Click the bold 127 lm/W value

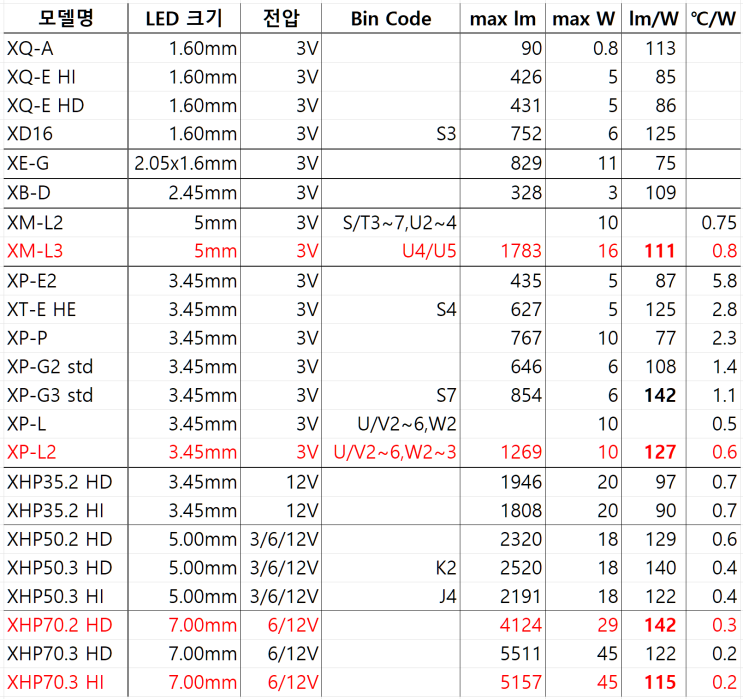[x=660, y=452]
